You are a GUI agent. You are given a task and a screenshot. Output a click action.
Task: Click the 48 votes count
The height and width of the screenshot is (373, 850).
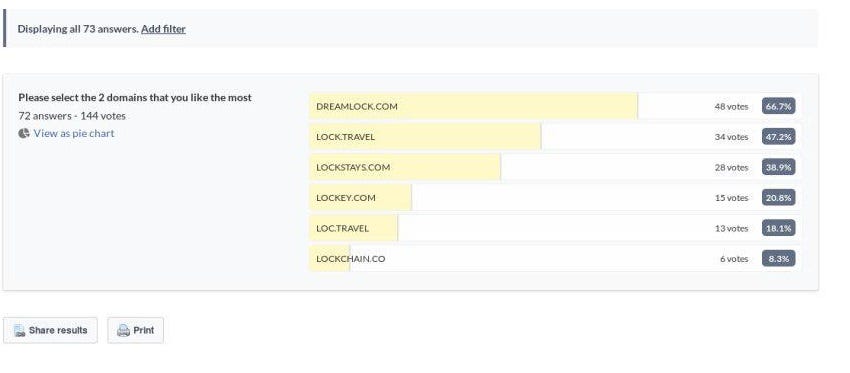pos(731,106)
